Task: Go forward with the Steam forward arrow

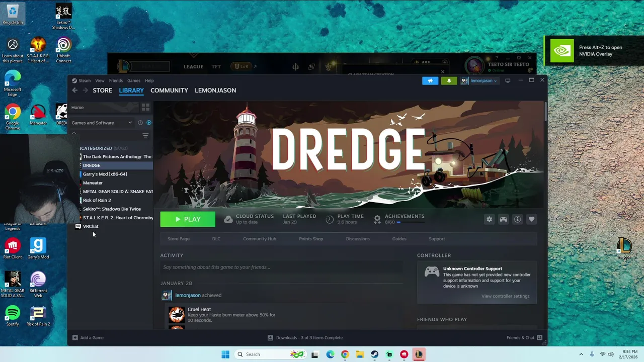Action: pos(85,90)
